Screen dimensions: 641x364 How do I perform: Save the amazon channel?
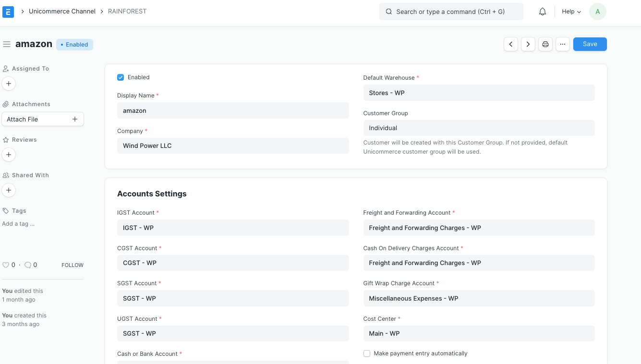(590, 44)
